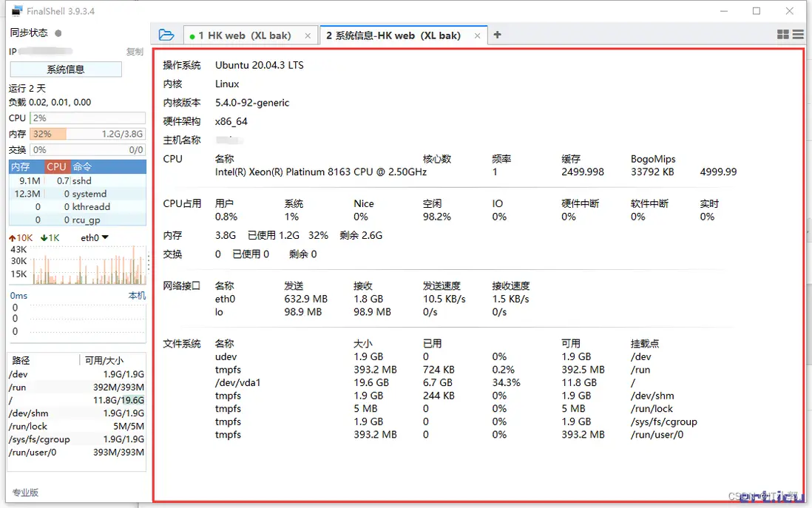Open the connection manager folder icon
This screenshot has width=812, height=508.
[x=166, y=35]
